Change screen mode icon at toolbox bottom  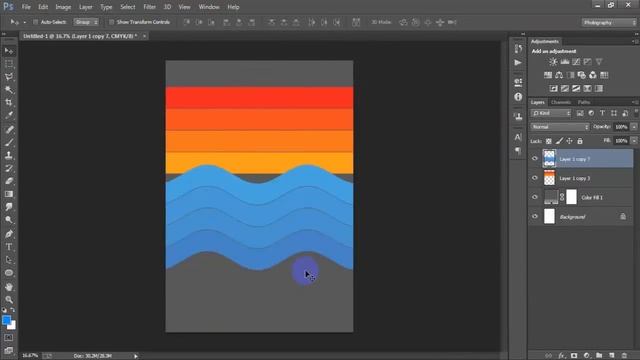[9, 351]
